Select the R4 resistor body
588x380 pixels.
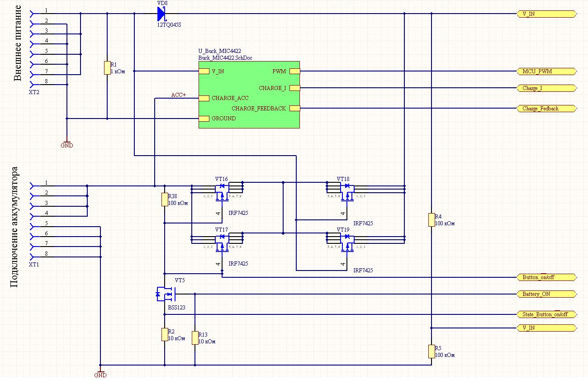(432, 220)
